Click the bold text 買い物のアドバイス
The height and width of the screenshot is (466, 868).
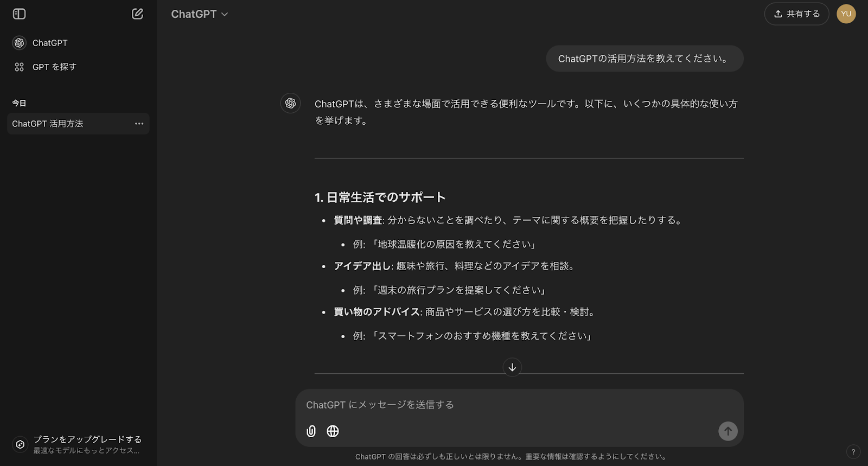pos(377,312)
